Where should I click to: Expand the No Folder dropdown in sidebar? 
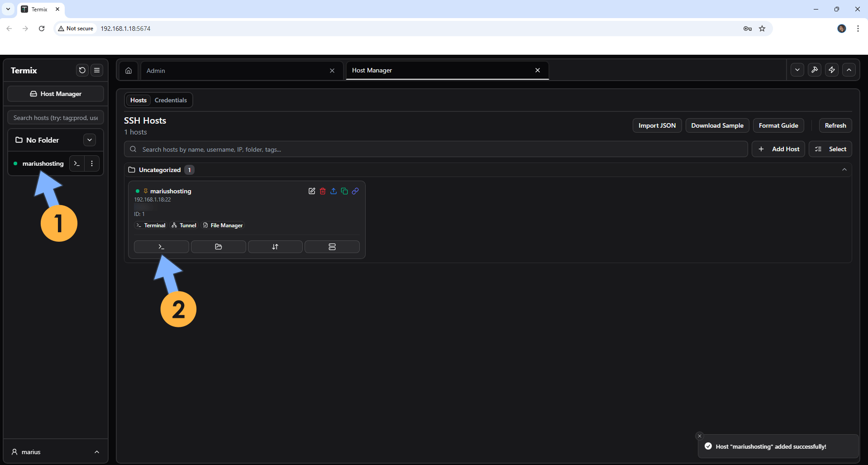[x=90, y=140]
